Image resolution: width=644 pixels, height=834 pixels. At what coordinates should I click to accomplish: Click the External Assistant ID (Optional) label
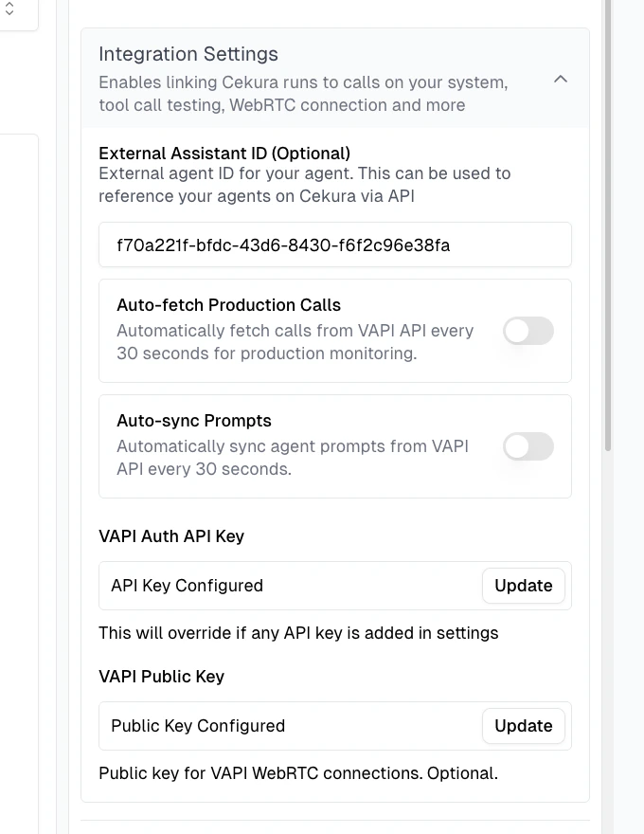coord(224,153)
